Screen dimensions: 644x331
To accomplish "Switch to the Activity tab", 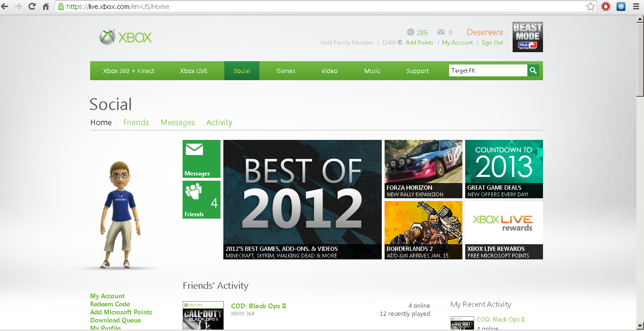I will 219,122.
